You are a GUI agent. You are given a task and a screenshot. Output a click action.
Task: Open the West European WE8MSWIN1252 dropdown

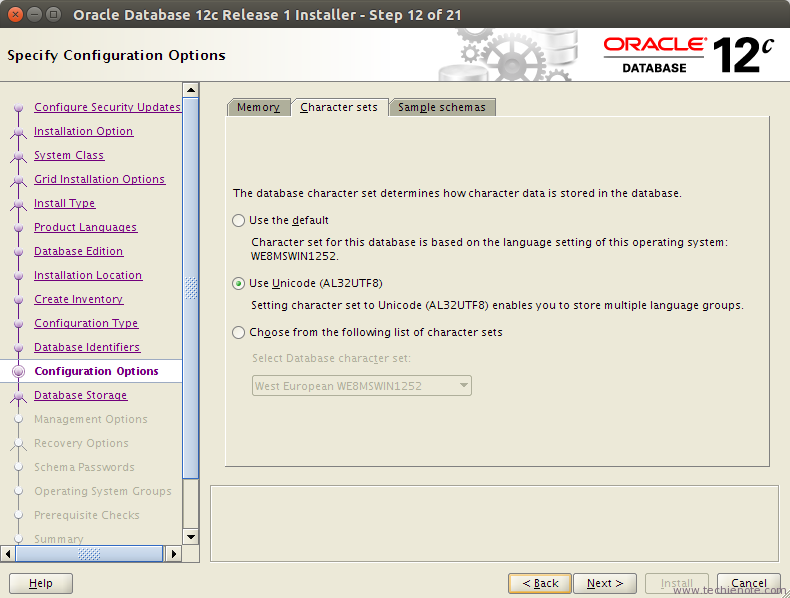[x=362, y=386]
